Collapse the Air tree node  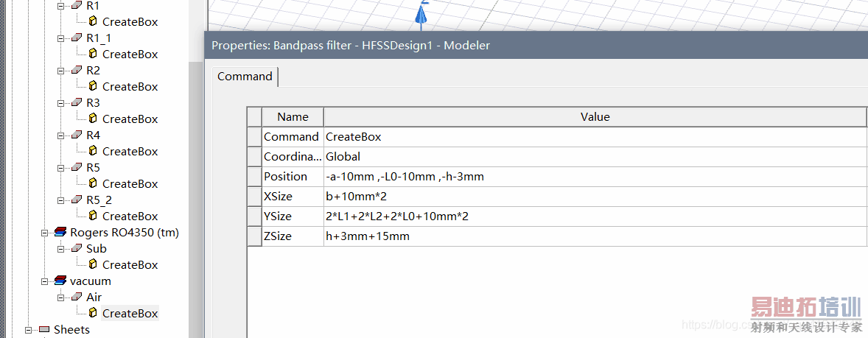coord(60,297)
